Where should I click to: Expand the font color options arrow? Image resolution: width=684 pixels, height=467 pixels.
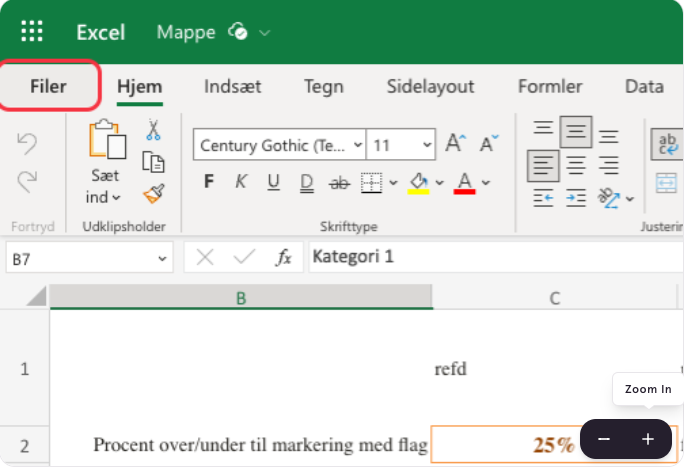point(486,183)
